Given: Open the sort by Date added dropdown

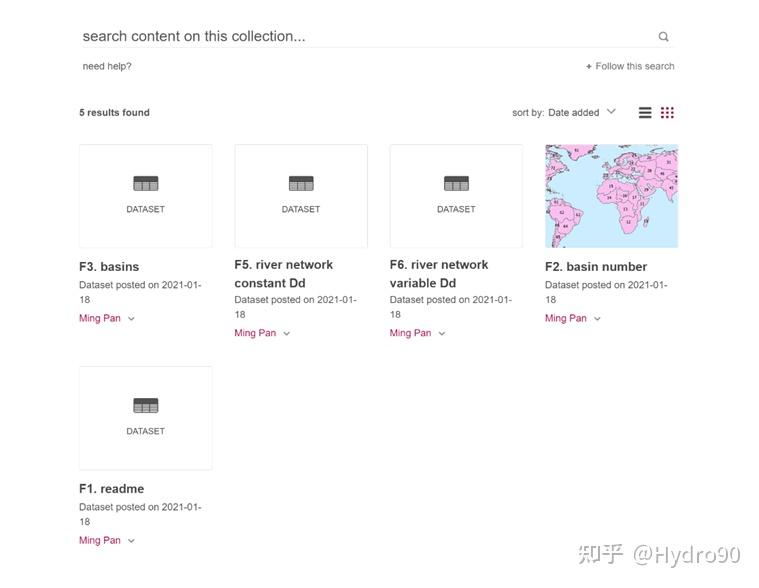Looking at the screenshot, I should point(581,113).
